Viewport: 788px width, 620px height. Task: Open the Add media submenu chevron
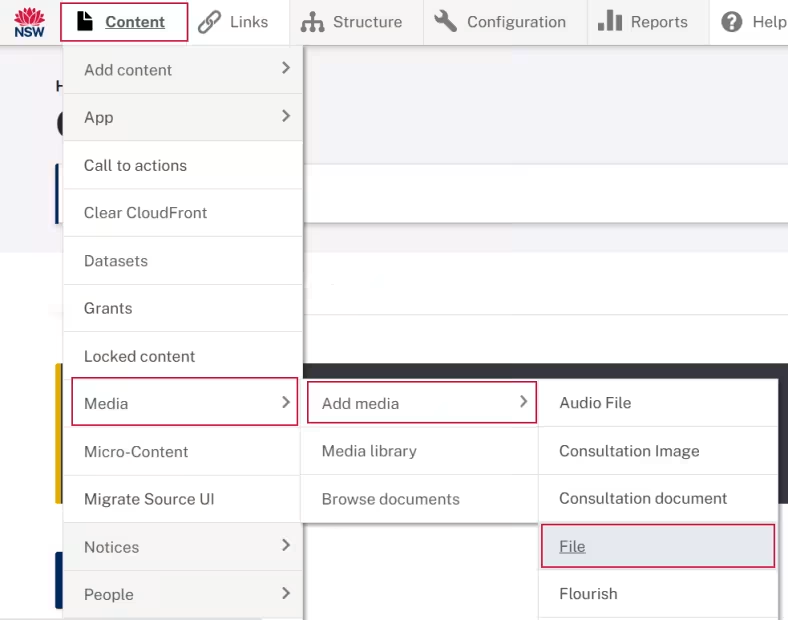523,401
